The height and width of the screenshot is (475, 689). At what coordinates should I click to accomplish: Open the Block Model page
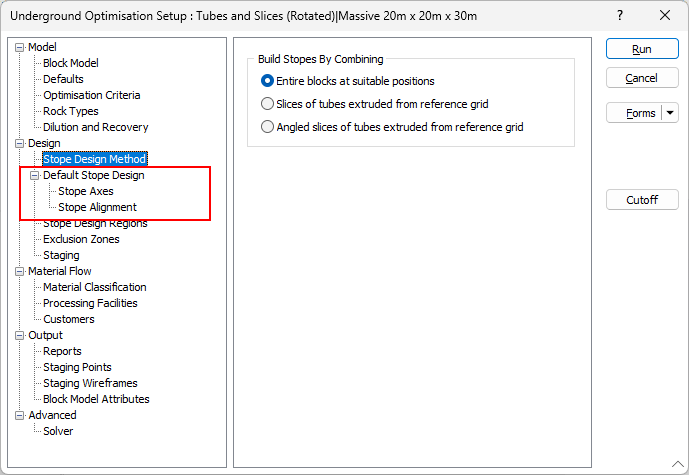point(71,63)
